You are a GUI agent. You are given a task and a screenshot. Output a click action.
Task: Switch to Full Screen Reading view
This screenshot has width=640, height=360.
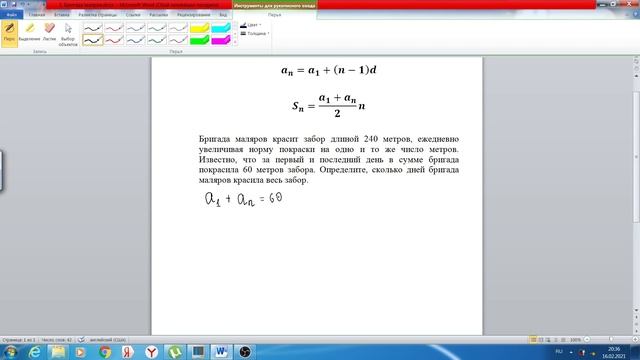[541, 340]
